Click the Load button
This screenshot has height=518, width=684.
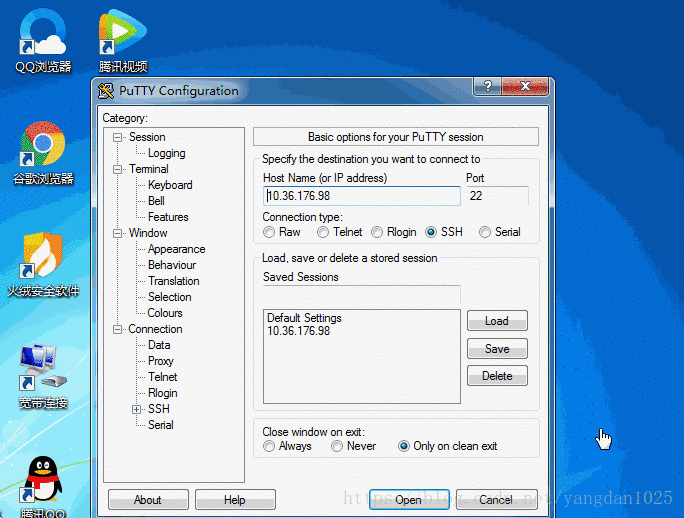point(497,321)
